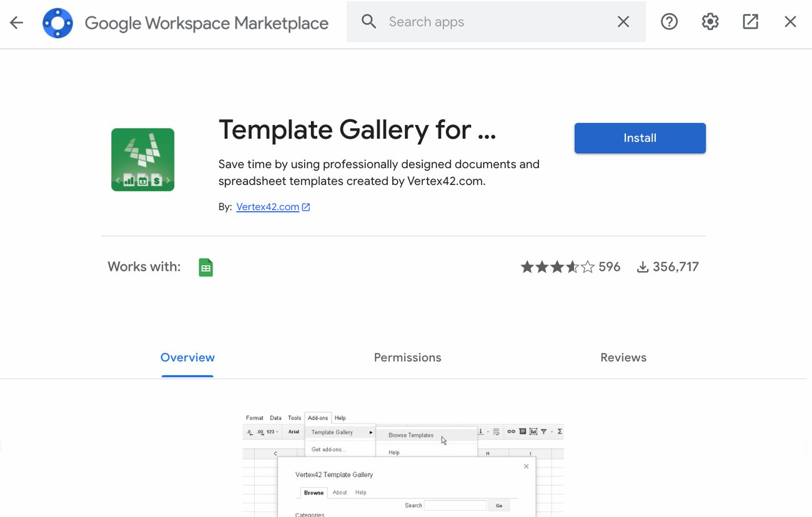This screenshot has width=812, height=517.
Task: Switch to the Permissions tab
Action: (407, 357)
